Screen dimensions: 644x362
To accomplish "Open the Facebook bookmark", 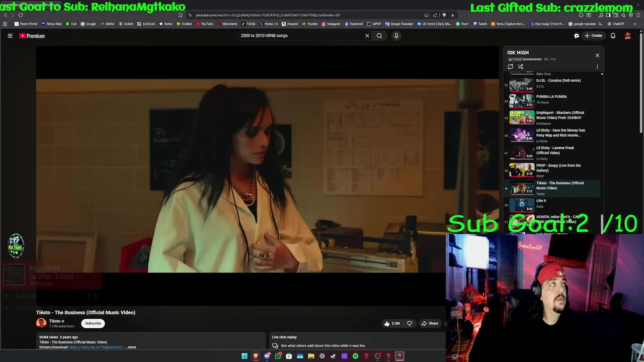I will pyautogui.click(x=354, y=24).
